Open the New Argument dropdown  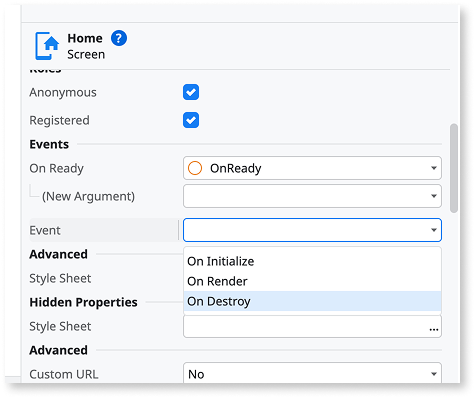tap(312, 196)
